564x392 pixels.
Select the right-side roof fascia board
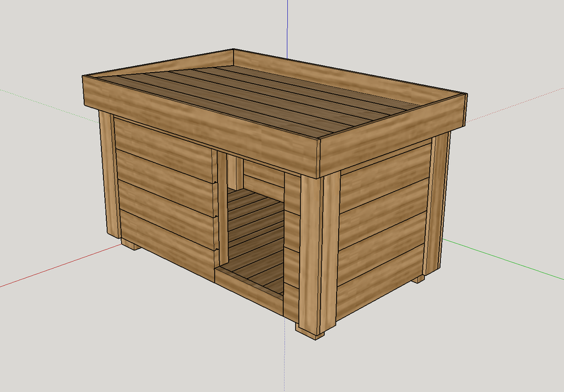393,135
